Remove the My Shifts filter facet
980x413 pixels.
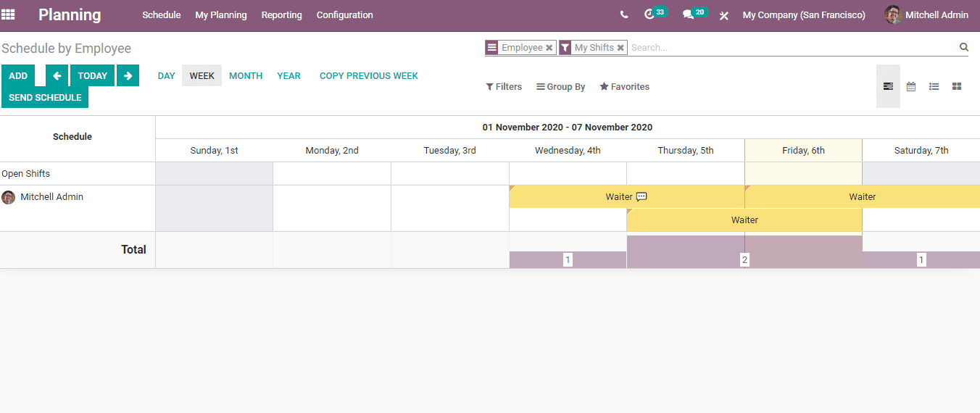point(620,48)
